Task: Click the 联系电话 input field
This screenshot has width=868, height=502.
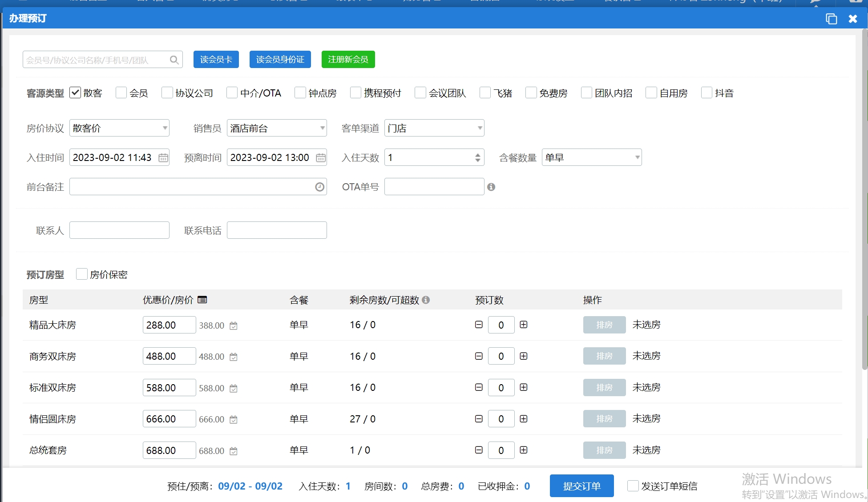Action: tap(277, 230)
